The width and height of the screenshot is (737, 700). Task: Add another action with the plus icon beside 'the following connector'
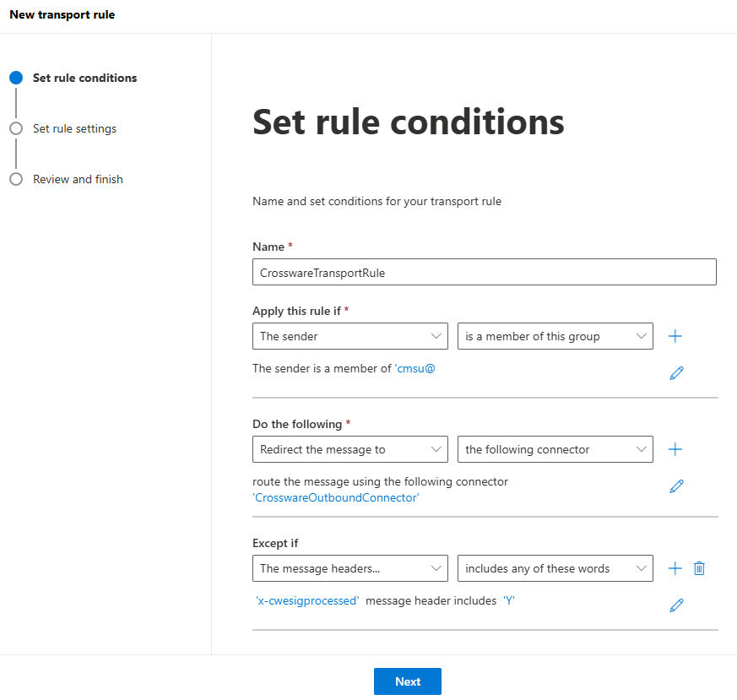[675, 449]
